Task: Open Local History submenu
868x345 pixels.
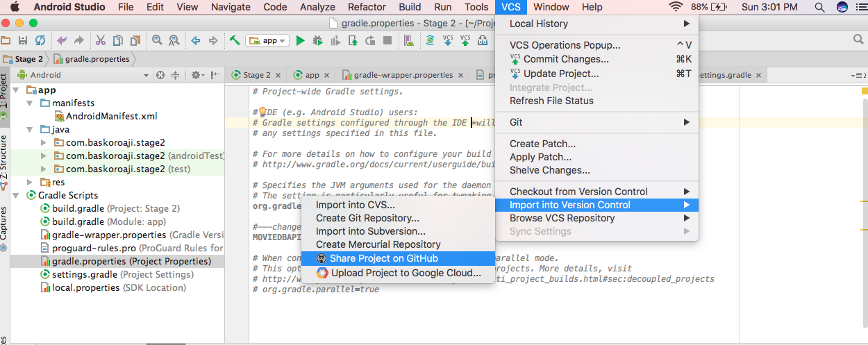Action: (x=596, y=24)
